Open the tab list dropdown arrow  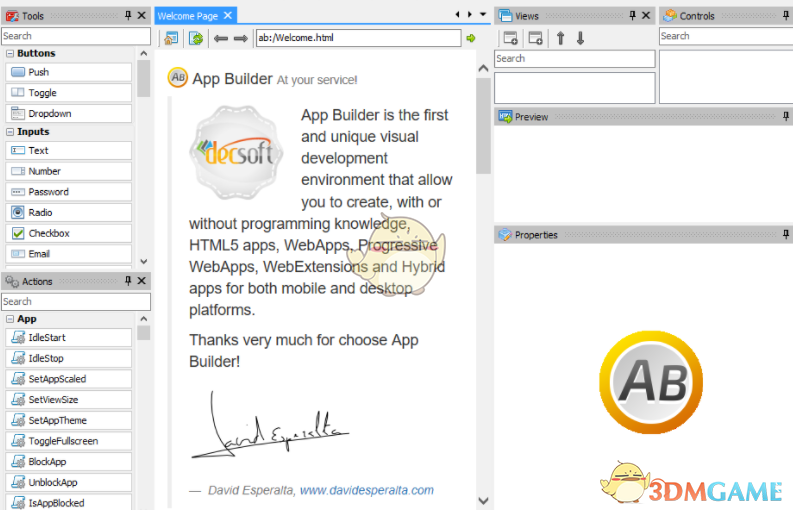tap(483, 14)
